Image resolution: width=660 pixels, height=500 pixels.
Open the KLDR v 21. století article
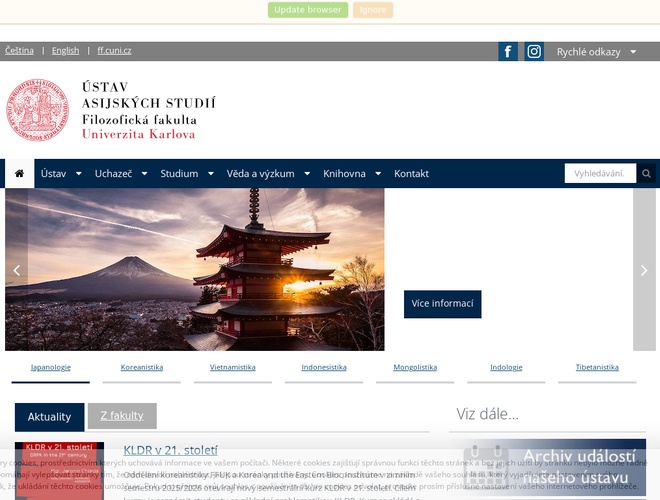pos(170,450)
